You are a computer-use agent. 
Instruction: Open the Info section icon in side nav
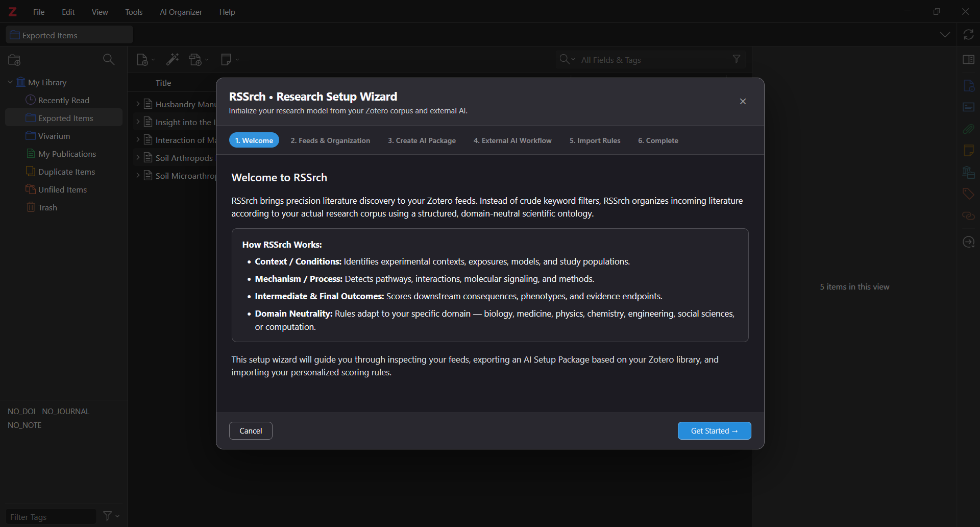coord(968,85)
